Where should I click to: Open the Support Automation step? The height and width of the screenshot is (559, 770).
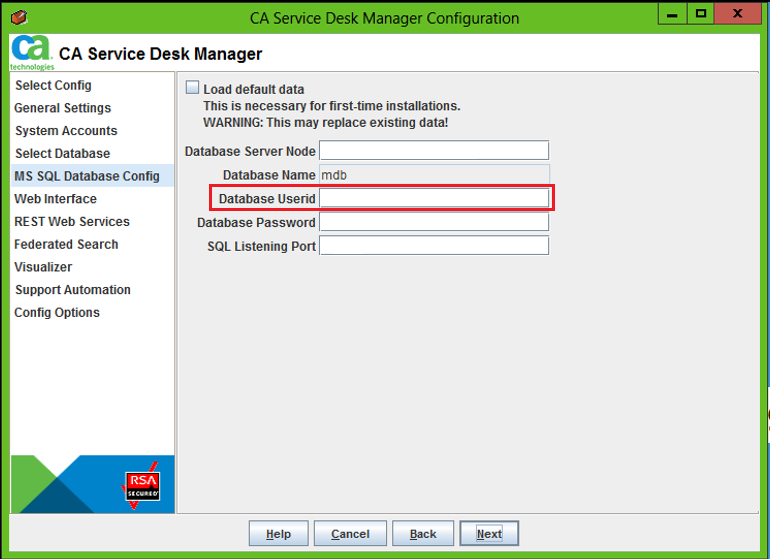[x=73, y=290]
